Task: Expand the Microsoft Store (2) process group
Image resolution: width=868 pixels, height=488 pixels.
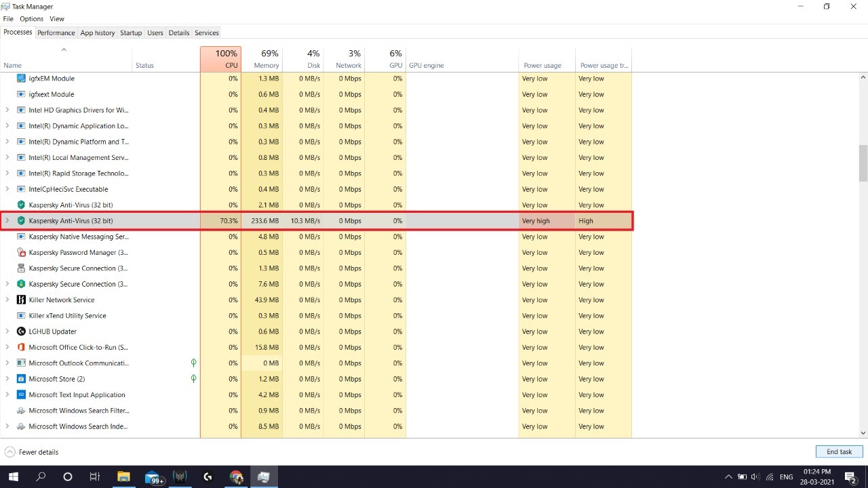Action: click(x=7, y=379)
